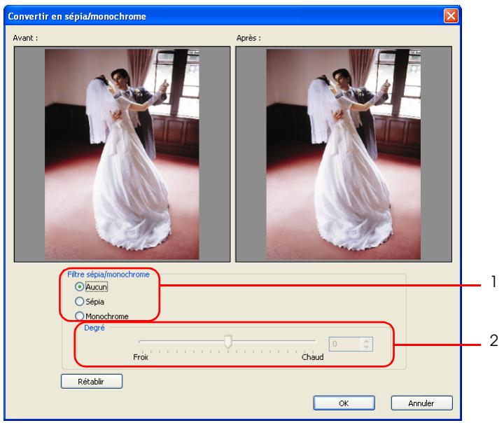Click the Degré slider thumb
Viewport: 504px width, 423px height.
point(228,342)
